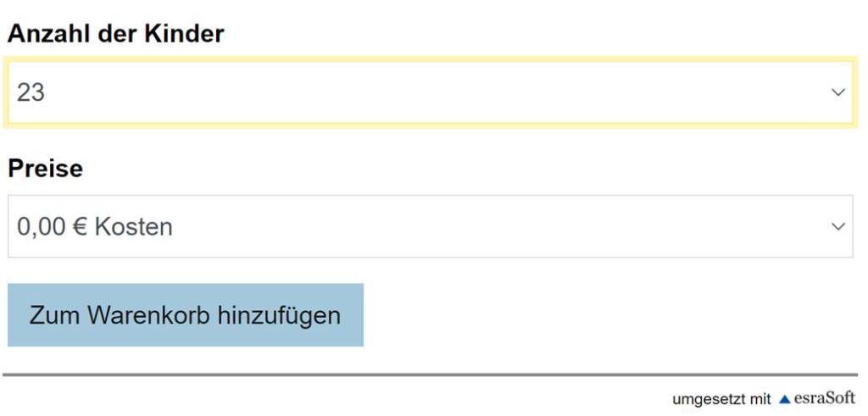Click the Preise label
The image size is (868, 416).
(x=46, y=168)
